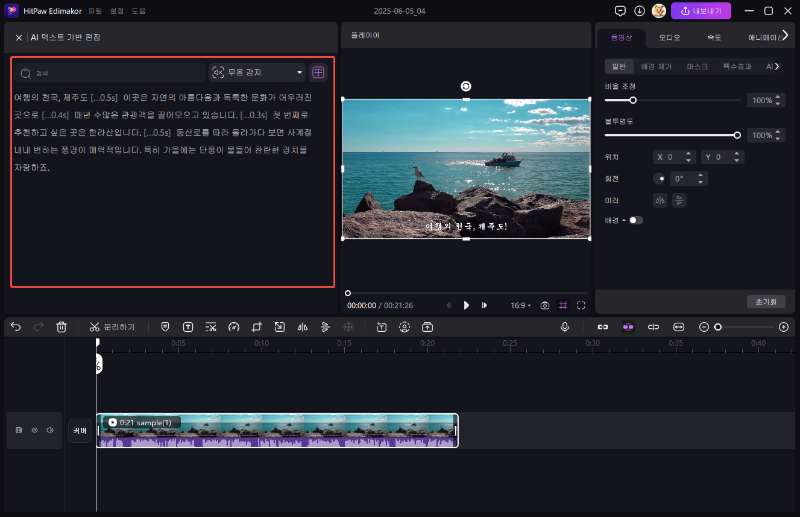
Task: Play the video preview
Action: (x=466, y=305)
